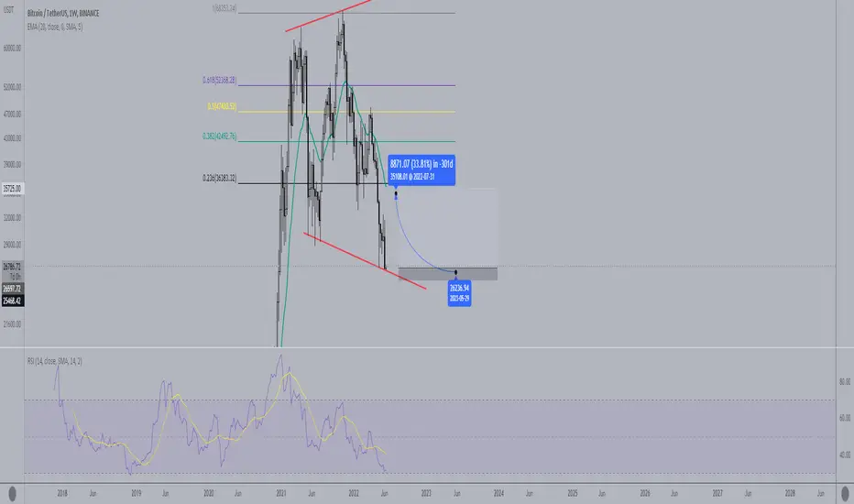Screen dimensions: 854x504
Task: Click the yellow 0.5 Fibonacci level label
Action: 222,107
